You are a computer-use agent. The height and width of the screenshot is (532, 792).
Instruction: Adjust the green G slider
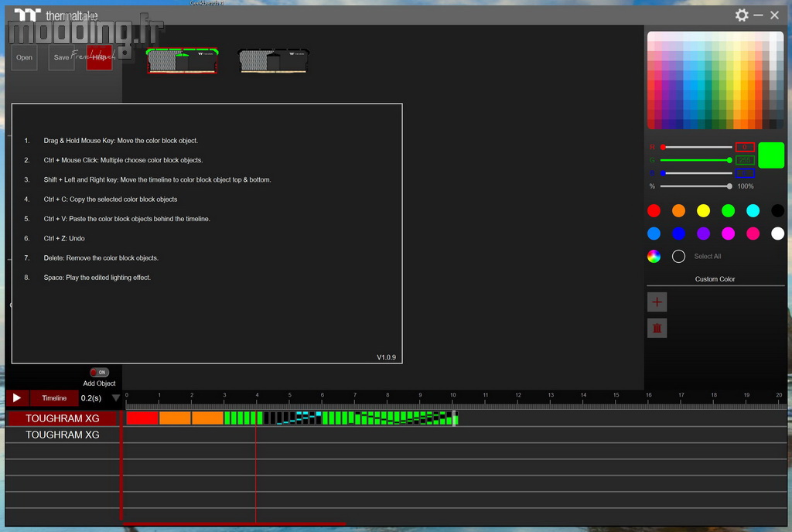point(697,160)
